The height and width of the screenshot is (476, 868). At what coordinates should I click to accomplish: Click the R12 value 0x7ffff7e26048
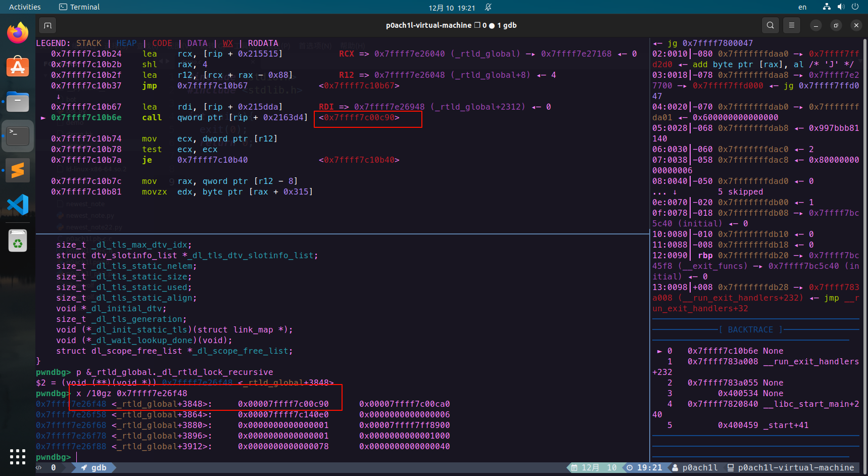409,75
